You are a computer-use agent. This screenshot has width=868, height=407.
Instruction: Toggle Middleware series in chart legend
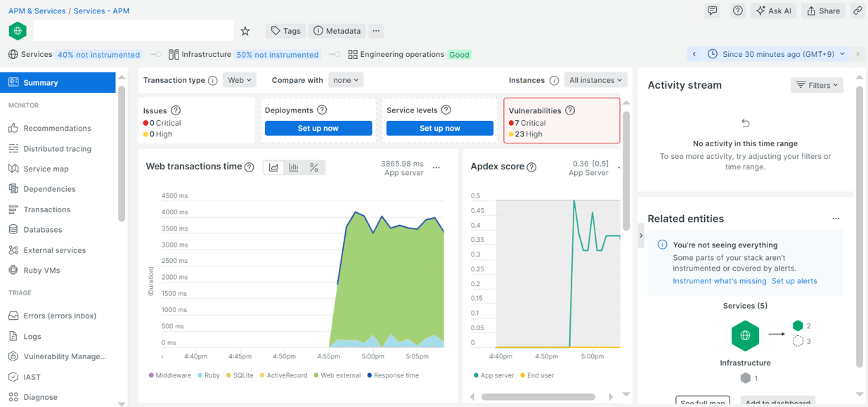[170, 375]
